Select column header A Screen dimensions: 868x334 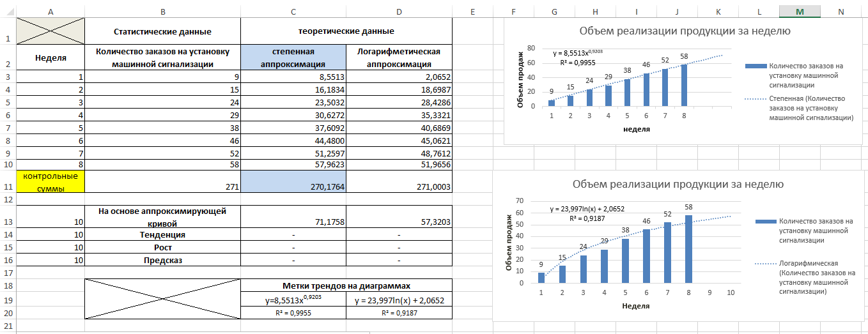tap(50, 11)
